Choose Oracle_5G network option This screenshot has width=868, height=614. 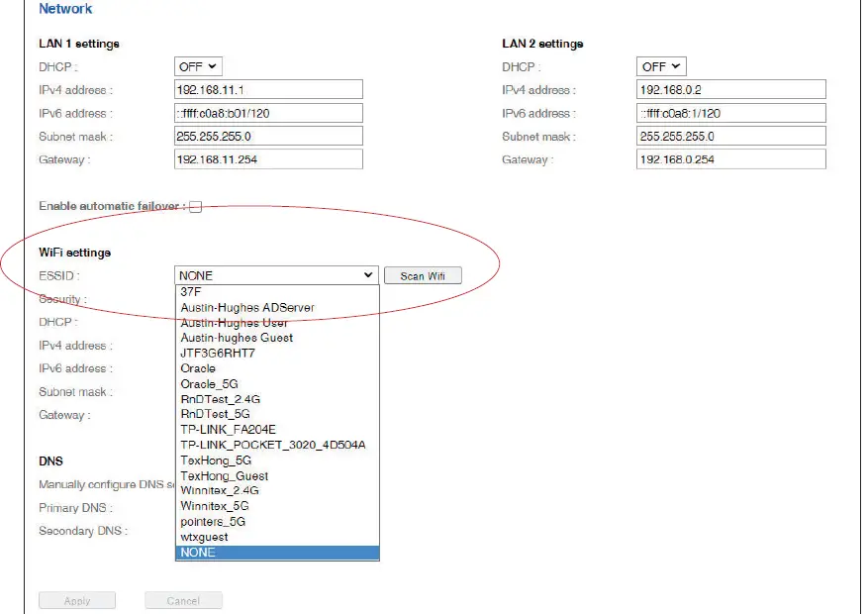click(x=277, y=384)
